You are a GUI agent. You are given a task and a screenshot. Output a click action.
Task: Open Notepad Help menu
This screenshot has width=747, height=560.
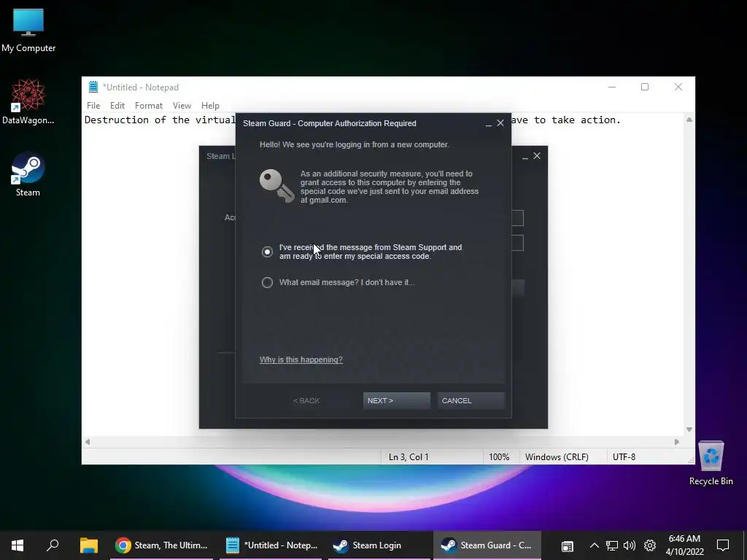pyautogui.click(x=210, y=106)
